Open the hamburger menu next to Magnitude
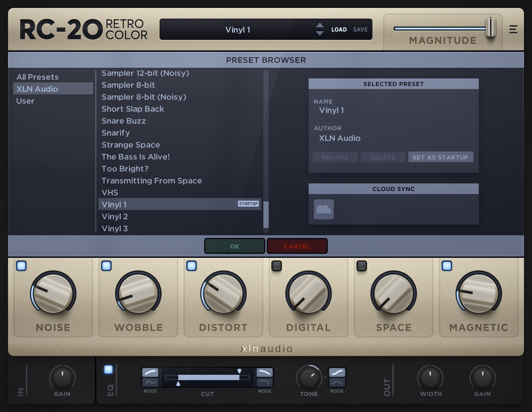 (x=513, y=29)
